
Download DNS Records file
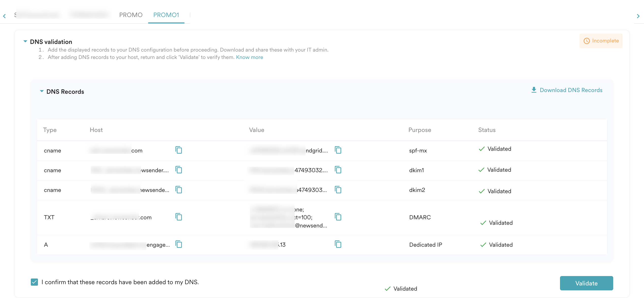tap(566, 90)
